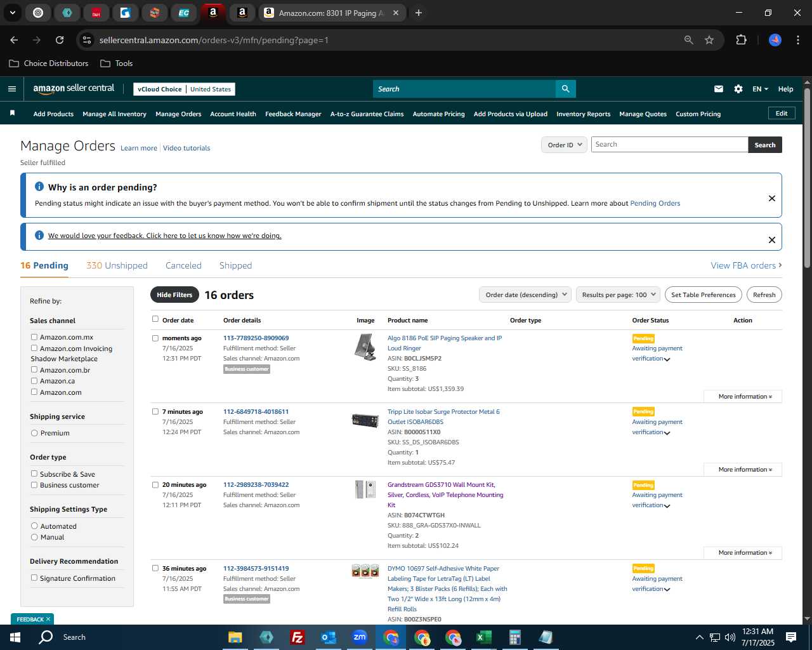
Task: Open a new browser tab
Action: (x=419, y=13)
